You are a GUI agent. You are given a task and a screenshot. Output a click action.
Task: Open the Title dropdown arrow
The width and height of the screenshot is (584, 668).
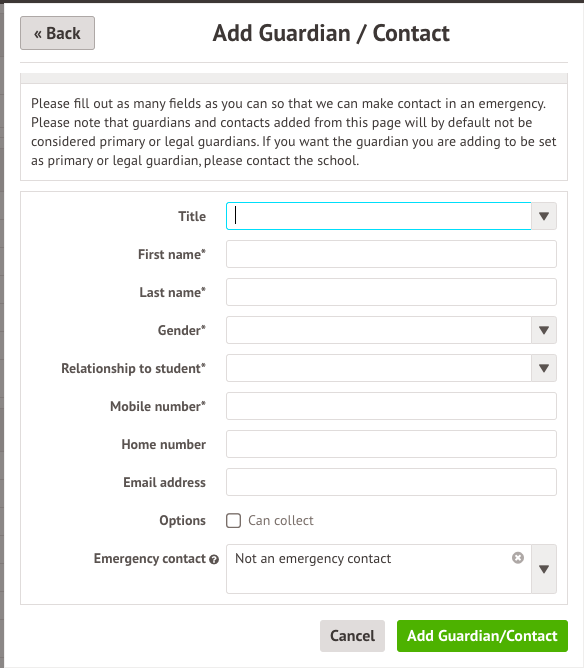[x=544, y=216]
